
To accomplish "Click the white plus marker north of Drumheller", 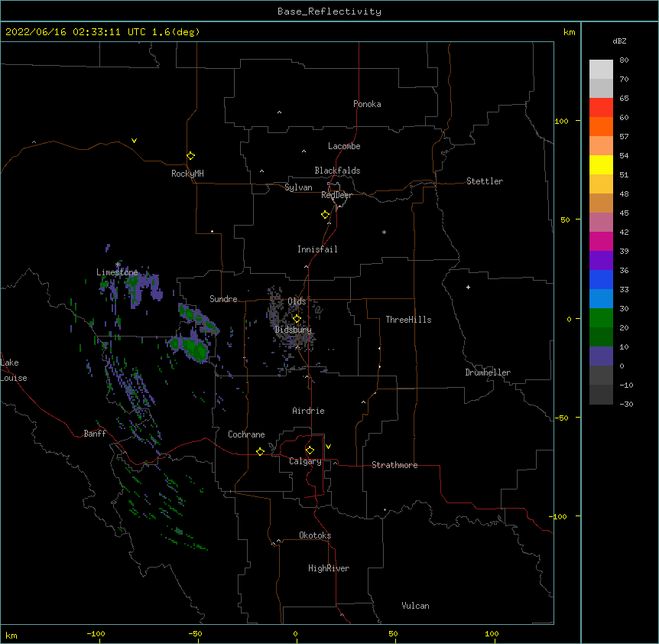I will click(x=468, y=287).
